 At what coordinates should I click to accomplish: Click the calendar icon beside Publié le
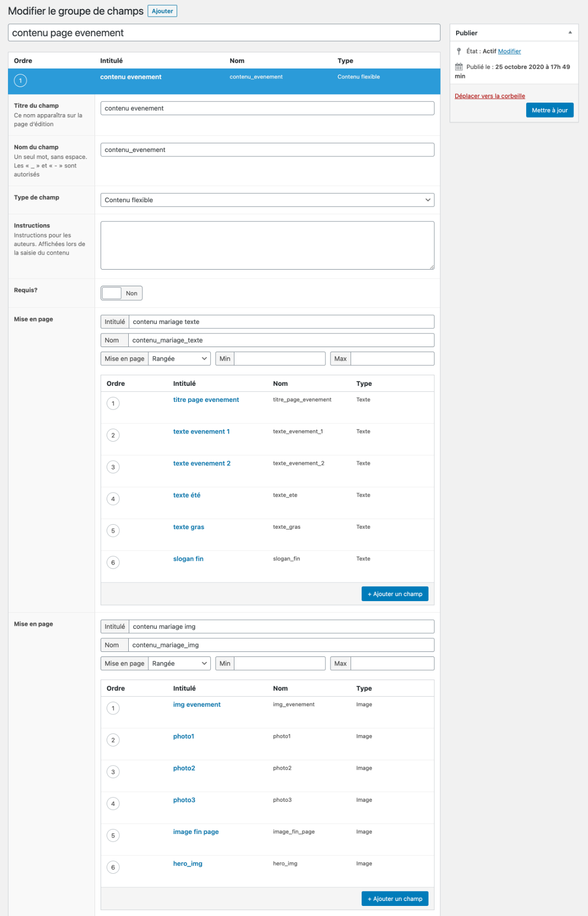tap(459, 67)
